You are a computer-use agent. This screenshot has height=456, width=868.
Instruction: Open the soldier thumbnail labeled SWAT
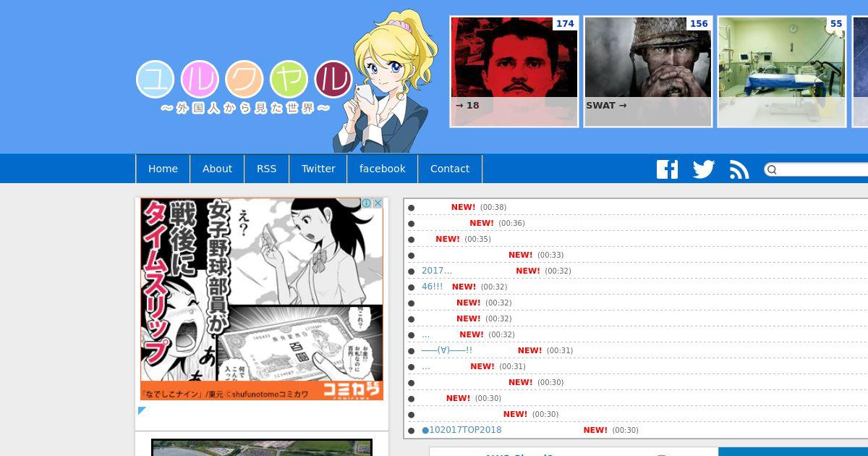click(x=648, y=72)
